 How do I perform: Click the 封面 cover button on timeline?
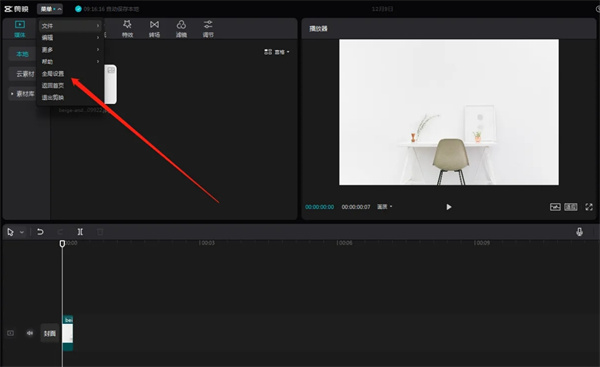click(x=50, y=333)
